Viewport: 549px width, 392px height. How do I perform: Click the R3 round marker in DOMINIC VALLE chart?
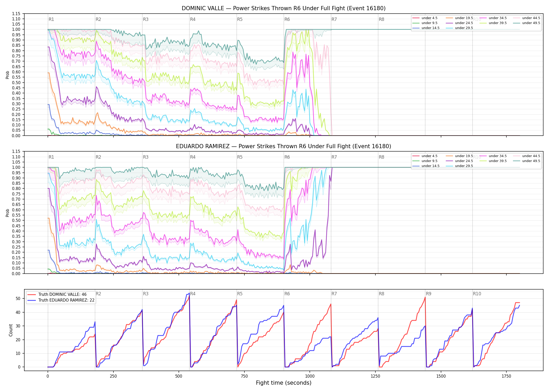tap(146, 19)
